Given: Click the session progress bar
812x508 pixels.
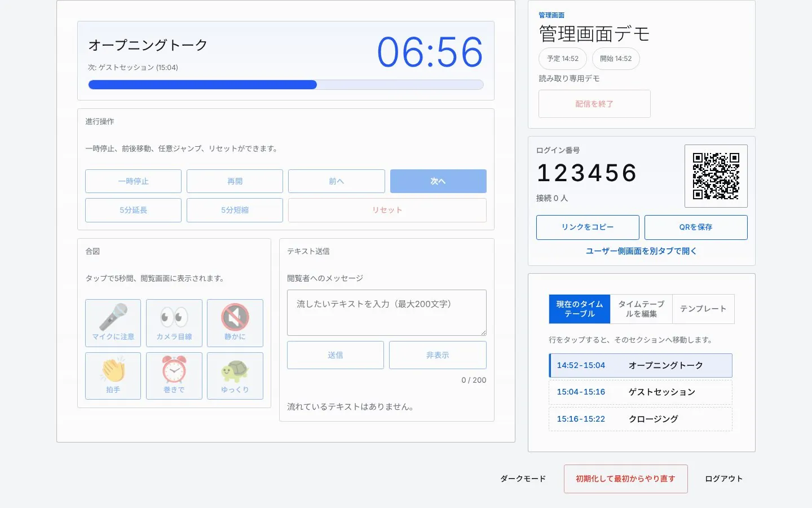Looking at the screenshot, I should click(286, 85).
